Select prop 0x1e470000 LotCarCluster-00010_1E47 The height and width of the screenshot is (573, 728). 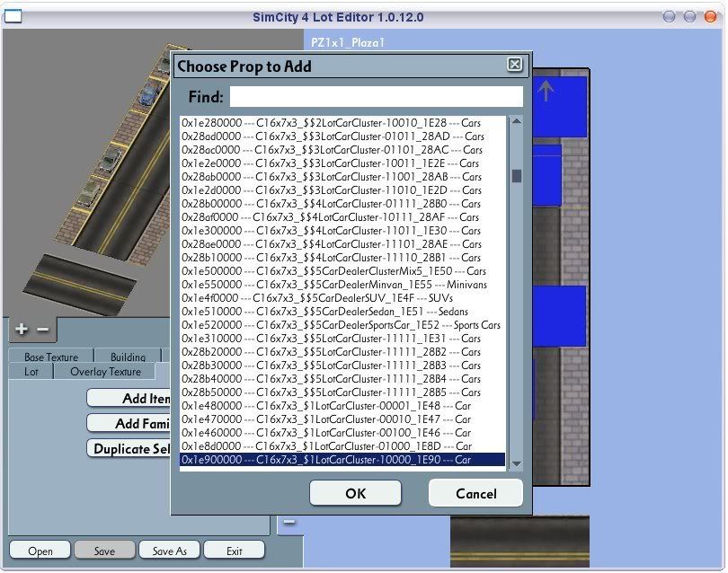[342, 419]
